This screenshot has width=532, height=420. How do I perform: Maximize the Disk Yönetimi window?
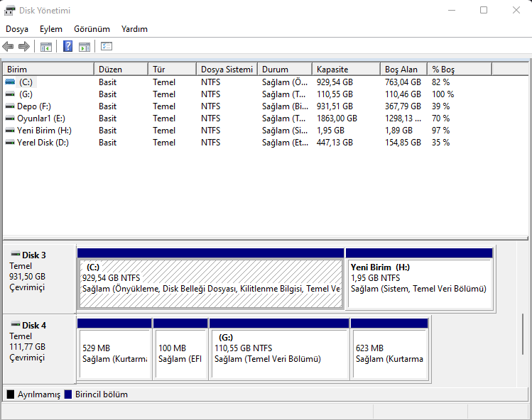click(484, 10)
